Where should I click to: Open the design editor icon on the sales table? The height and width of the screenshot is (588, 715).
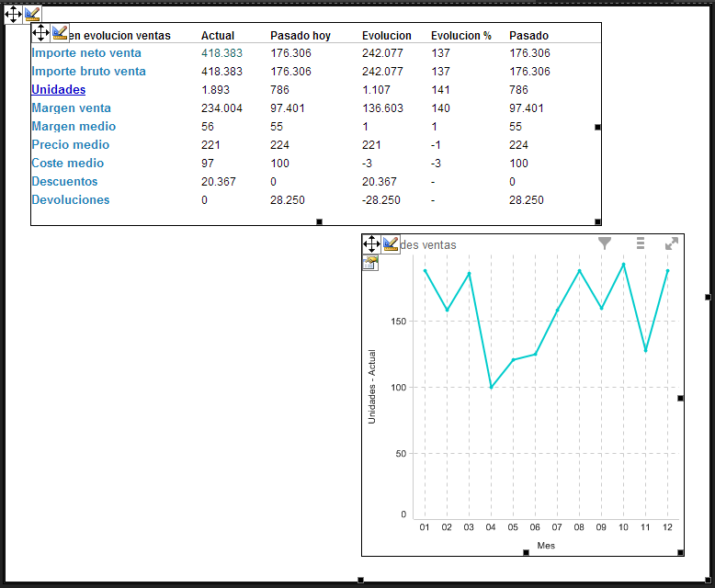coord(61,33)
